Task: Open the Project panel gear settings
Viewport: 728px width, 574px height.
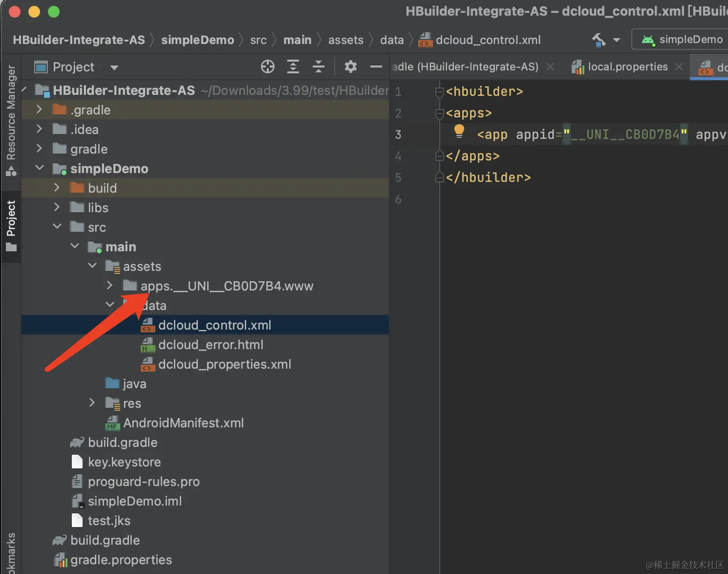Action: tap(351, 66)
